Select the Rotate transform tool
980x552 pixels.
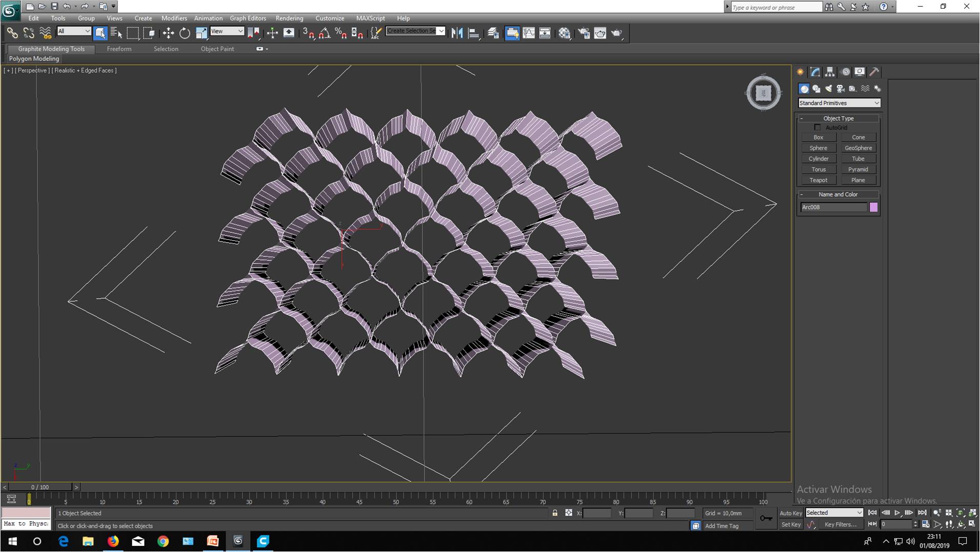pos(185,33)
